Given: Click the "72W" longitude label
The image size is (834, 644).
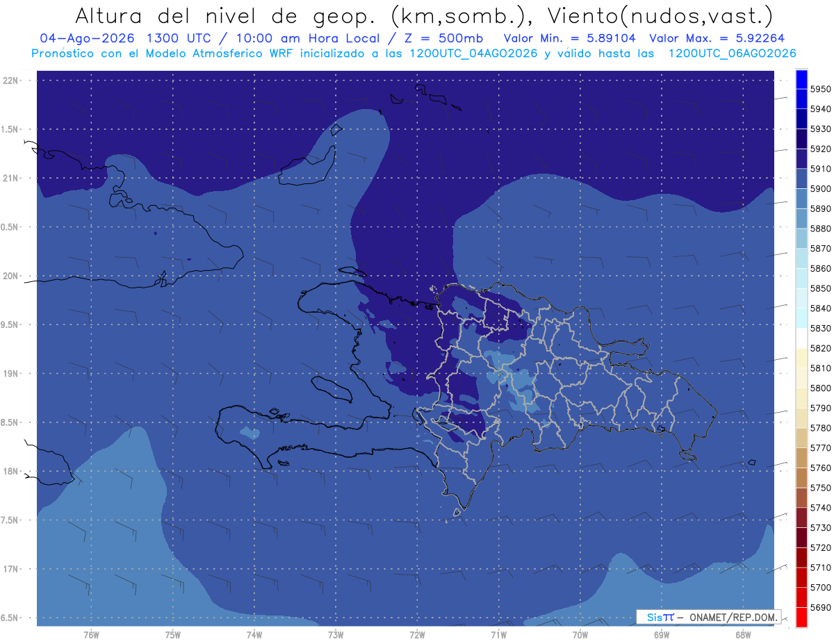Looking at the screenshot, I should pyautogui.click(x=418, y=635).
